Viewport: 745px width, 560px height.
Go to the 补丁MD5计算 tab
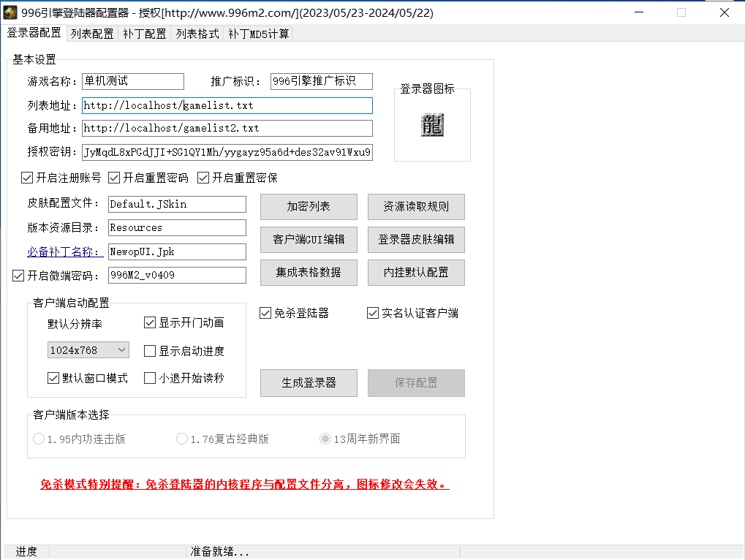coord(259,34)
